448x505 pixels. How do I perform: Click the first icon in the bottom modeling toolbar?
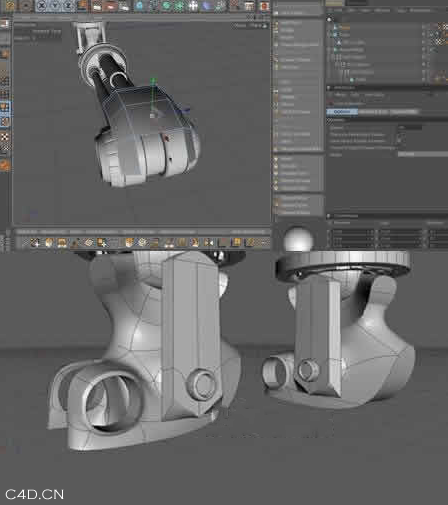coord(35,242)
